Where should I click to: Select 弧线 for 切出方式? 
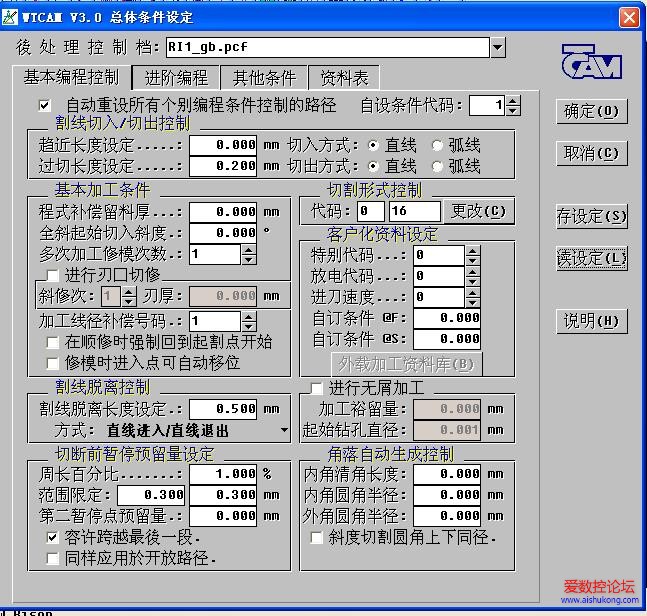pos(437,166)
